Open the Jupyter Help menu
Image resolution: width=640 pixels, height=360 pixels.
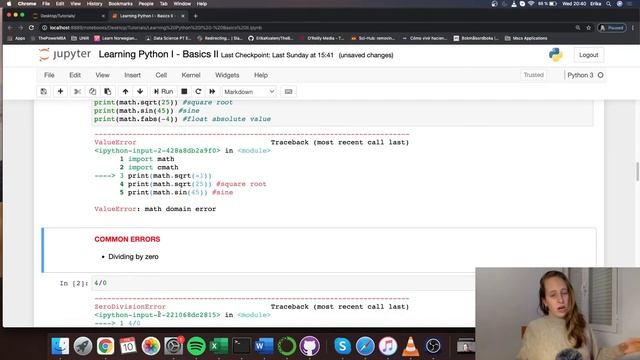(x=261, y=75)
